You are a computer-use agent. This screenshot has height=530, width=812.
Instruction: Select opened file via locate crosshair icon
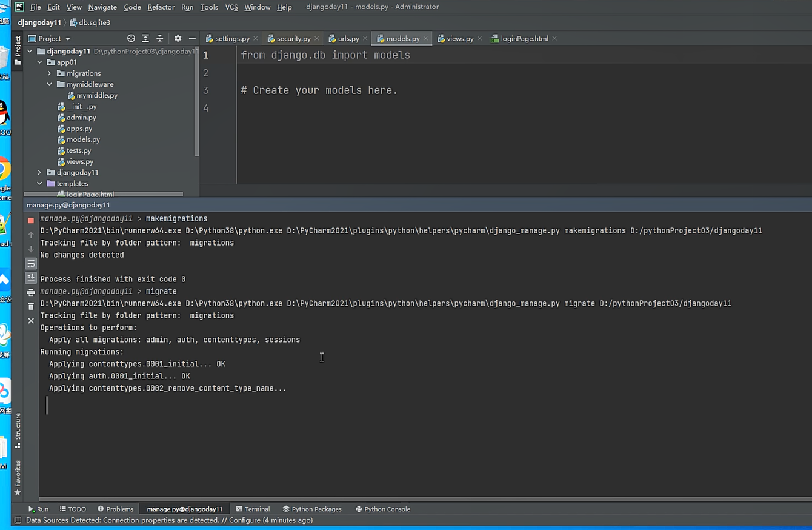point(131,38)
